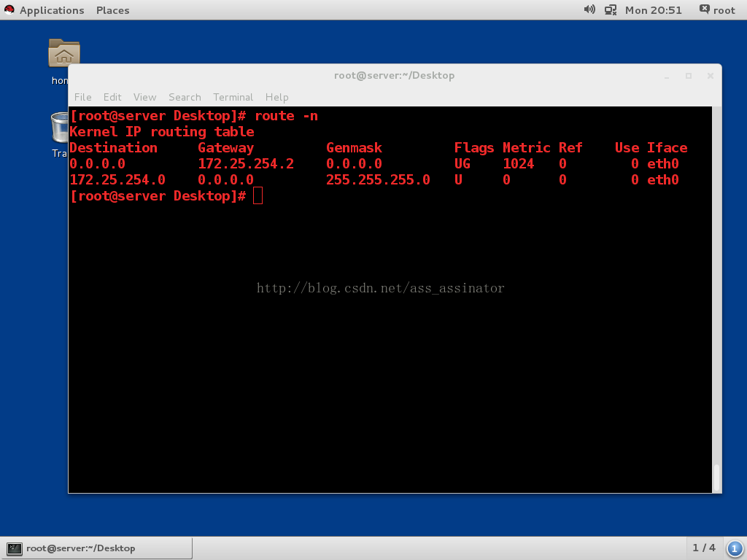Image resolution: width=747 pixels, height=560 pixels.
Task: Minimize the terminal window
Action: [x=667, y=76]
